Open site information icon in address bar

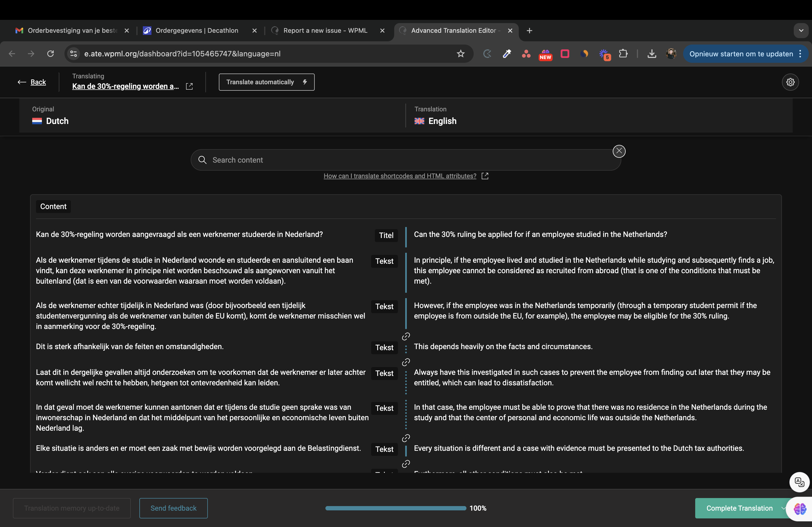pyautogui.click(x=73, y=53)
